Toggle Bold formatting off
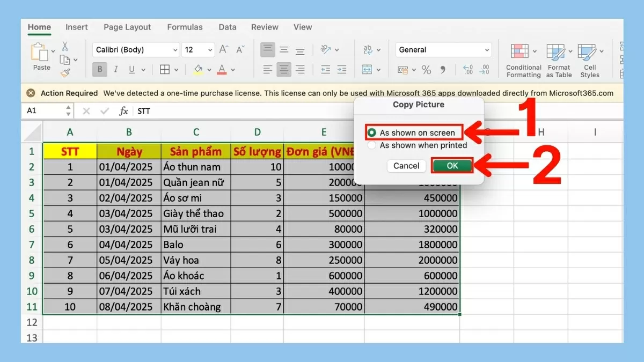This screenshot has height=362, width=644. (100, 70)
